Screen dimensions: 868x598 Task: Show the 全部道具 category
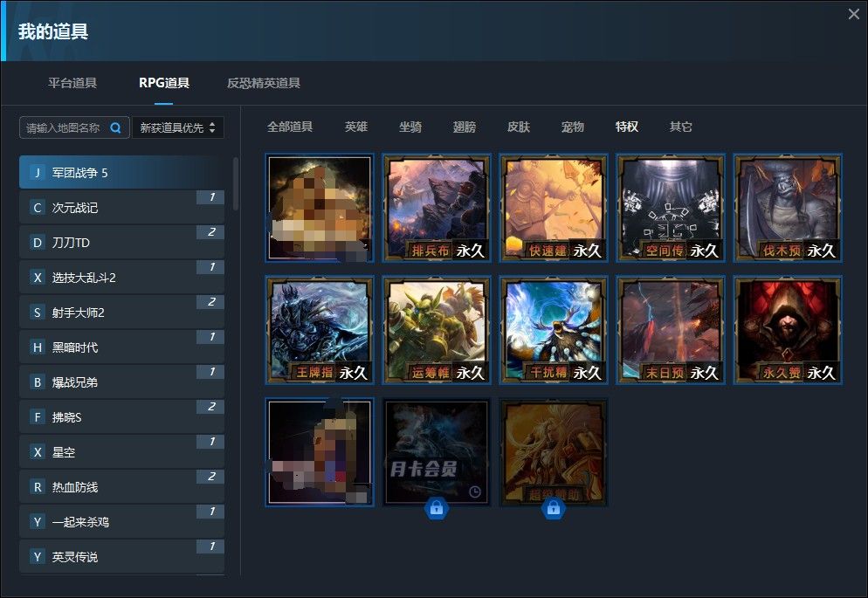[x=290, y=127]
